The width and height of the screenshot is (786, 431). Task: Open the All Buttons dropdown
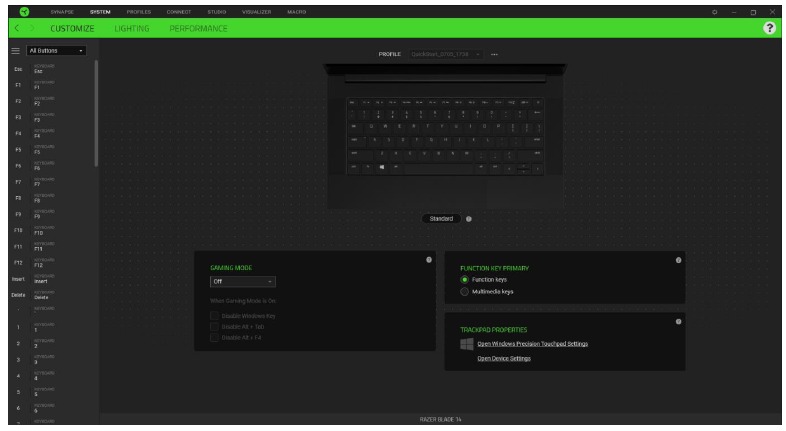(x=56, y=51)
